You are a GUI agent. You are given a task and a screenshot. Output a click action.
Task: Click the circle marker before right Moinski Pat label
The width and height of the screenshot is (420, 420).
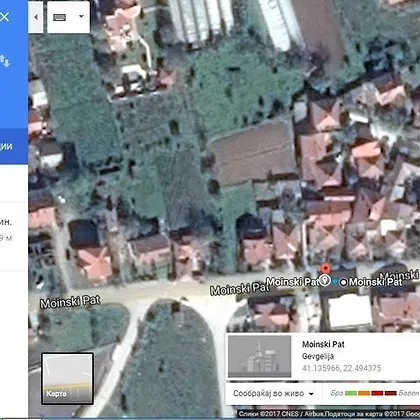point(343,282)
